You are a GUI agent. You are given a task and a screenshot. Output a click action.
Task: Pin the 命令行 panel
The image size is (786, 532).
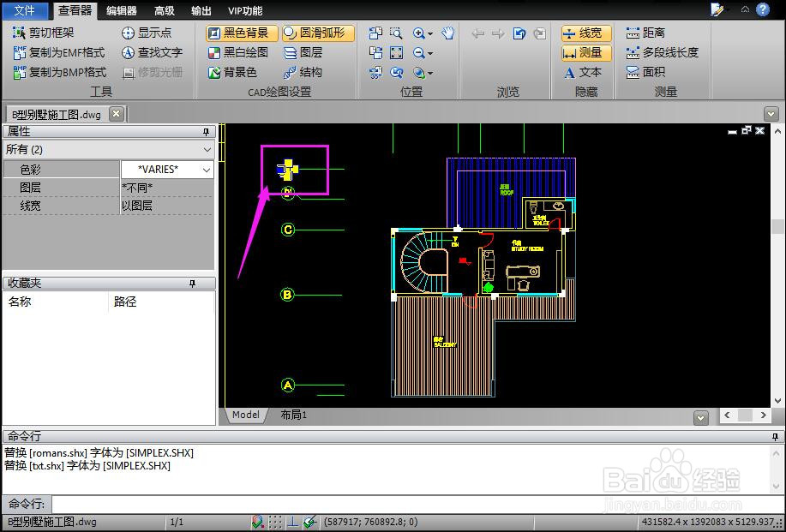[x=775, y=437]
